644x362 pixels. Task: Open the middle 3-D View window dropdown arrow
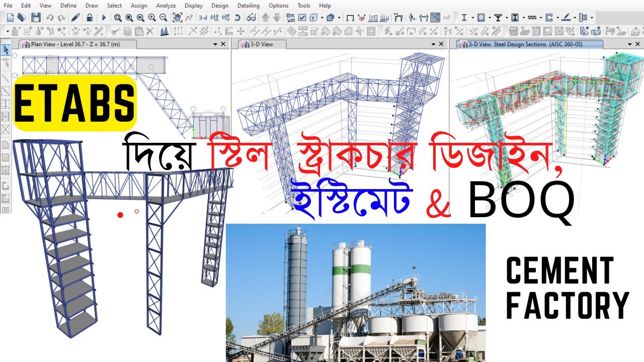[433, 44]
